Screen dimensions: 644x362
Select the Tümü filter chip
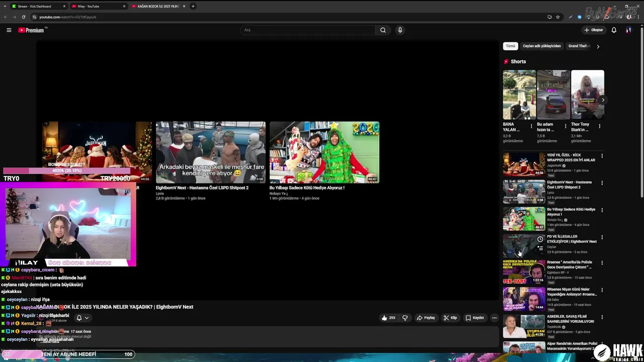click(x=511, y=46)
